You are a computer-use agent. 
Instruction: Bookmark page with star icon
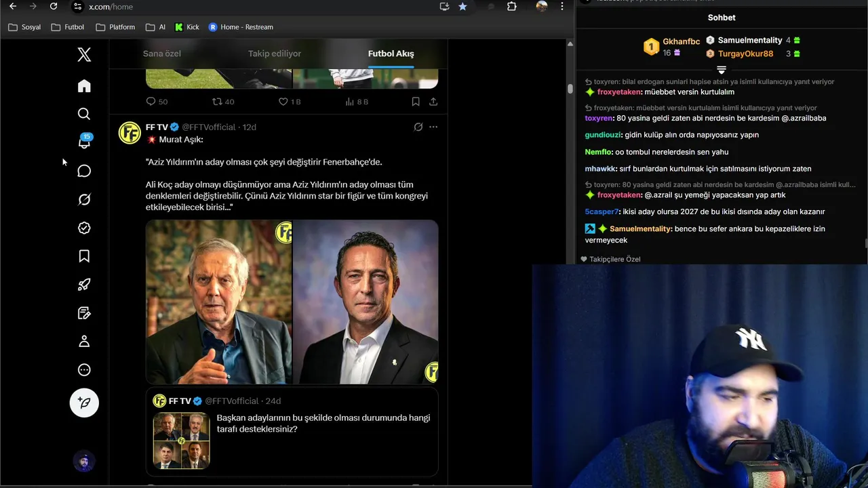[x=462, y=6]
